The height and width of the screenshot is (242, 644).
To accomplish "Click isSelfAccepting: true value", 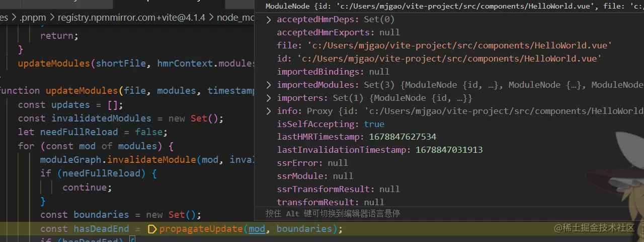I will (x=374, y=124).
